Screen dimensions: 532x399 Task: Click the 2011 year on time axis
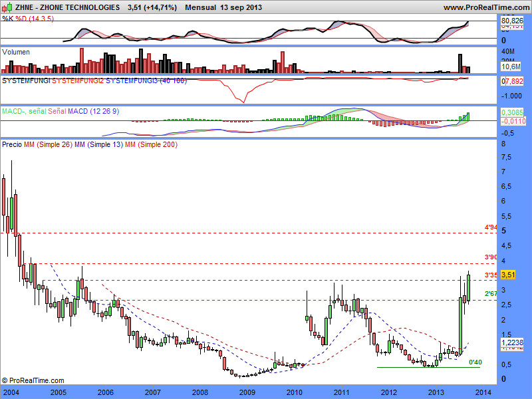click(341, 392)
